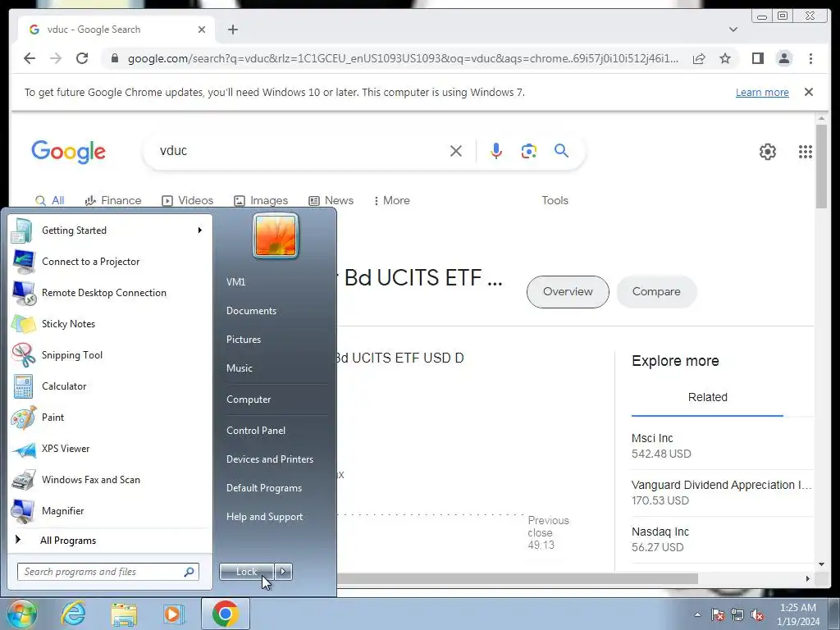Search by image with Lens icon
The height and width of the screenshot is (630, 840).
[529, 151]
